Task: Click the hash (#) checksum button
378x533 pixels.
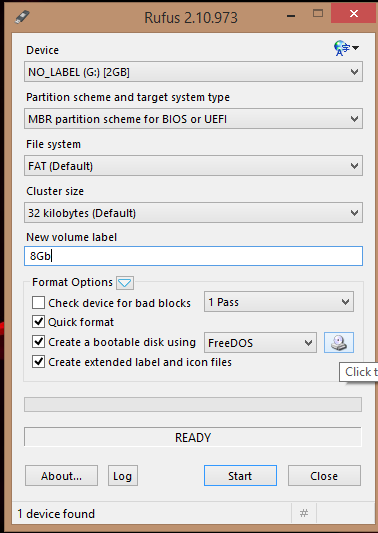Action: (x=304, y=513)
